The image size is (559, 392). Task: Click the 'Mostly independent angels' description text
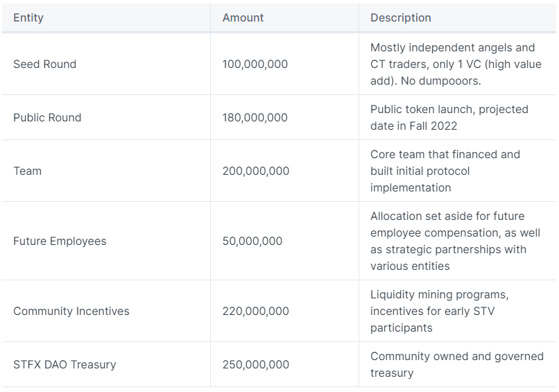pyautogui.click(x=456, y=65)
